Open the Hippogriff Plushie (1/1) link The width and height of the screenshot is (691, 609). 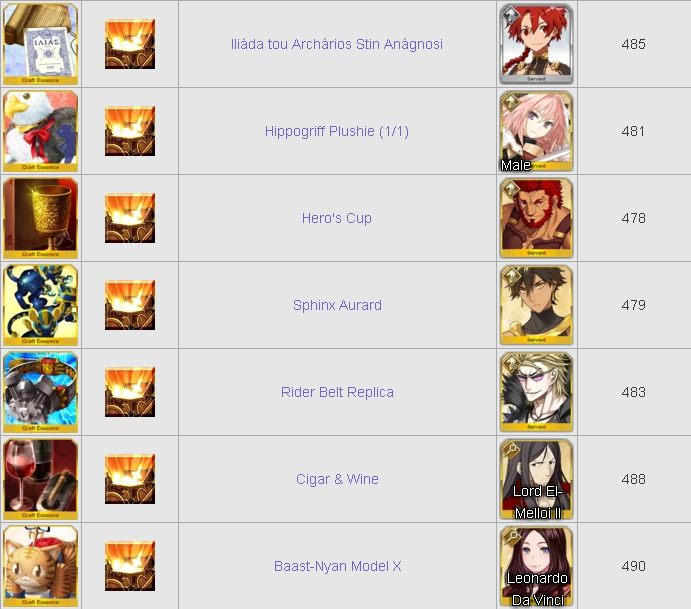point(337,131)
